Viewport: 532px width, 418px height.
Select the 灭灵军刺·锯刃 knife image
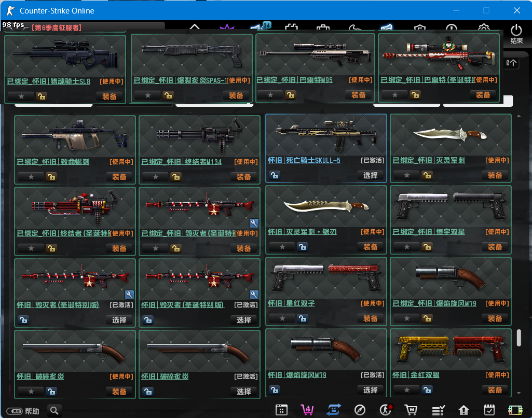point(326,206)
